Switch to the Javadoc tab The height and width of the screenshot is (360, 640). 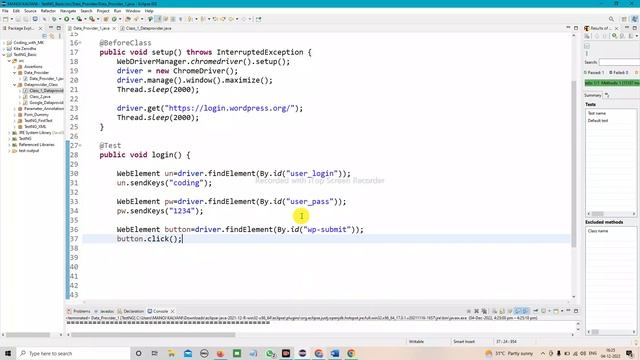point(104,311)
